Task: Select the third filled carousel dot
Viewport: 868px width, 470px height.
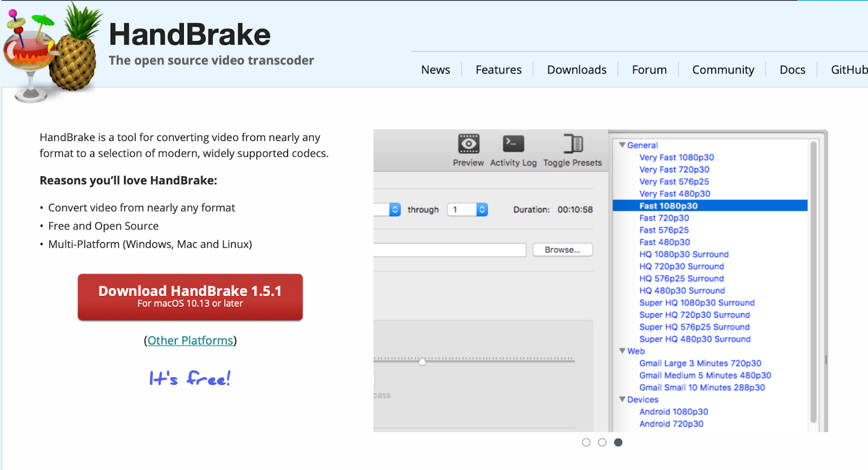Action: click(618, 442)
